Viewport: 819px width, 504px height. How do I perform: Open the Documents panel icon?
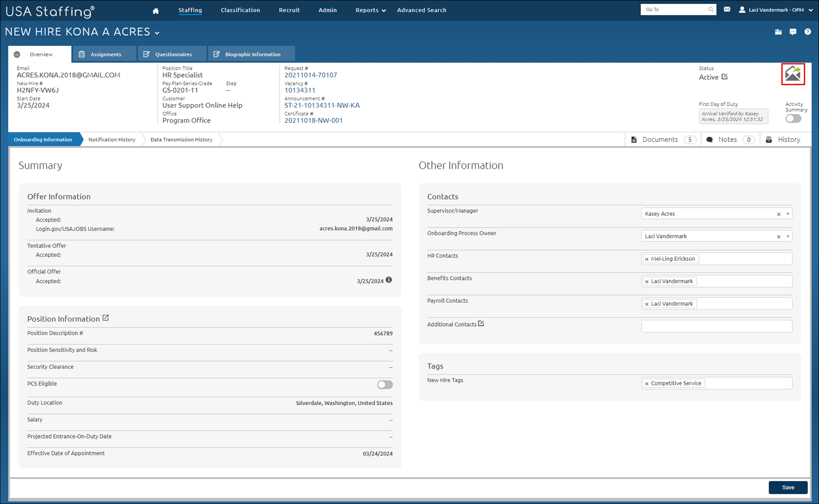click(634, 139)
